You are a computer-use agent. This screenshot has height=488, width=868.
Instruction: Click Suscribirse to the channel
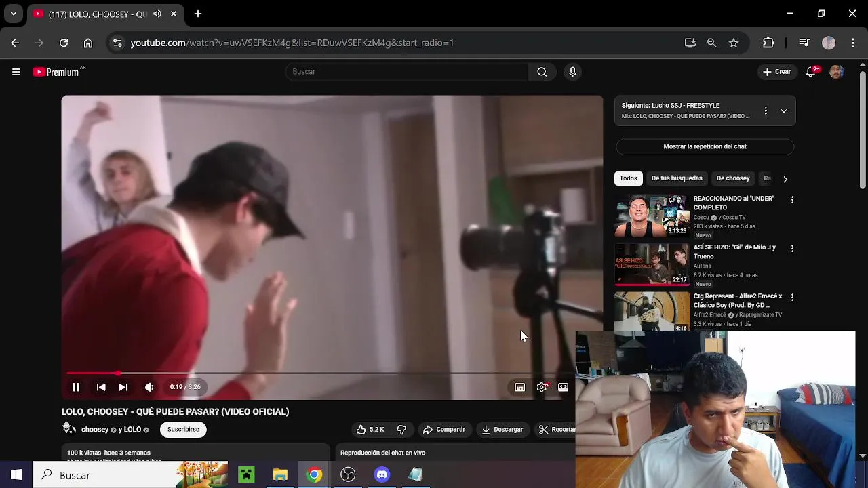183,429
